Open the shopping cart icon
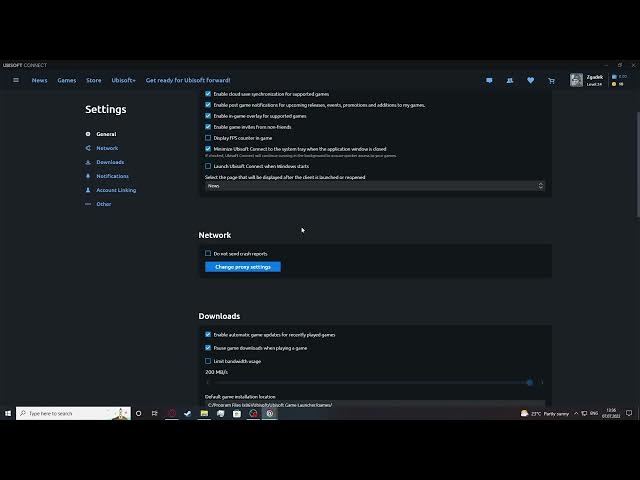 (x=551, y=80)
